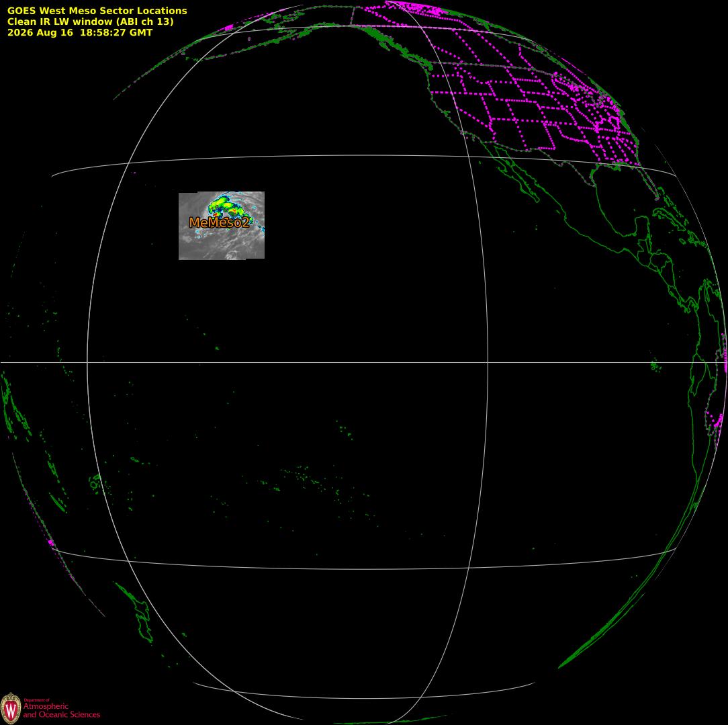Click the GOES West Meso Sector Locations title
The height and width of the screenshot is (725, 728).
pyautogui.click(x=97, y=10)
